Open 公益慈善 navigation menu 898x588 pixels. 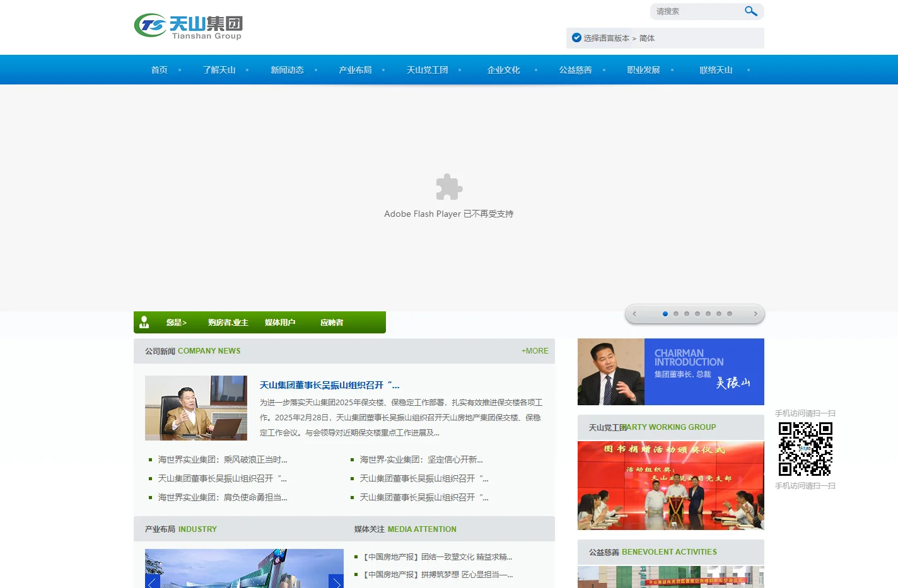point(576,70)
